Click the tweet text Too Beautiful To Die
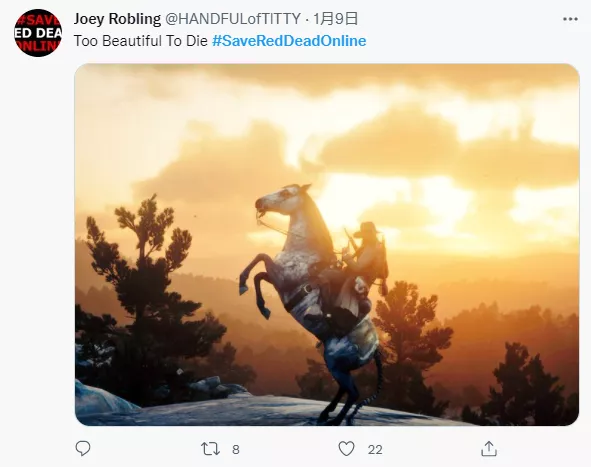Viewport: 591px width, 467px height. pos(141,41)
